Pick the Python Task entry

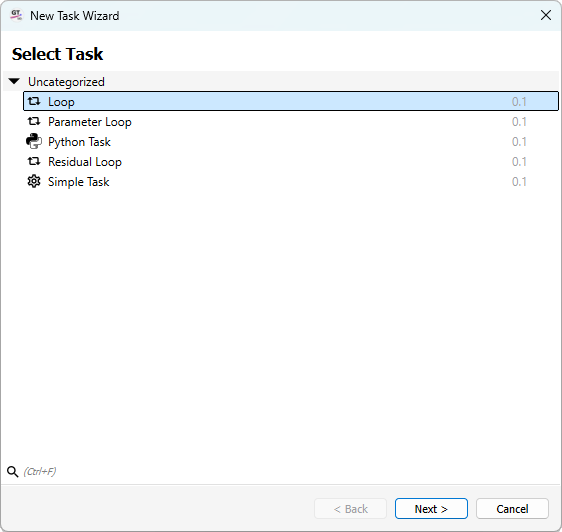click(x=291, y=142)
